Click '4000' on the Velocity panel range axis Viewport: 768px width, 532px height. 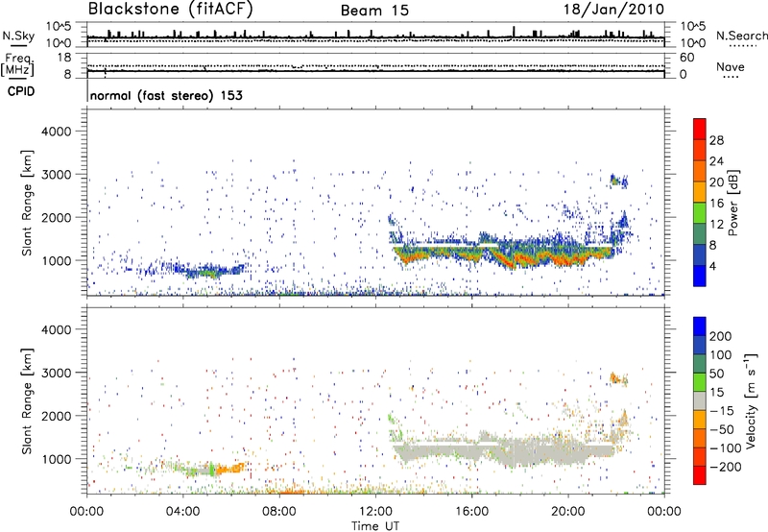(56, 329)
